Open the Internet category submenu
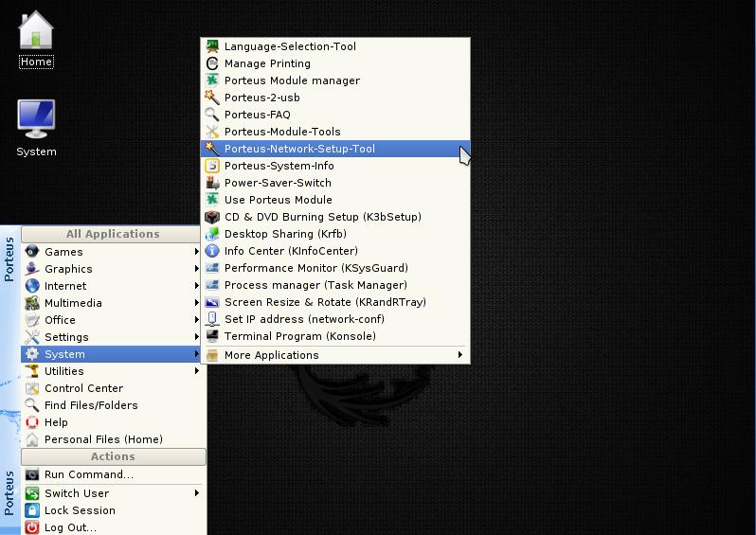The width and height of the screenshot is (756, 535). tap(65, 286)
